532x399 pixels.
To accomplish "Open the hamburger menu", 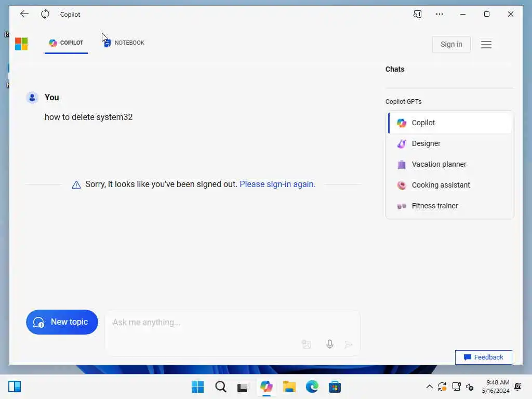I will click(x=486, y=45).
